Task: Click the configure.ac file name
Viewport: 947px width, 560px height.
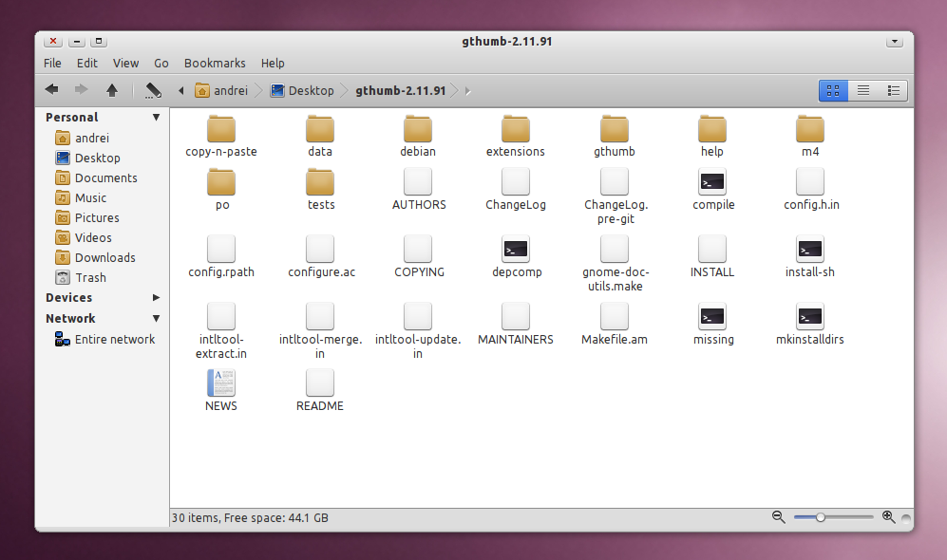Action: coord(321,272)
